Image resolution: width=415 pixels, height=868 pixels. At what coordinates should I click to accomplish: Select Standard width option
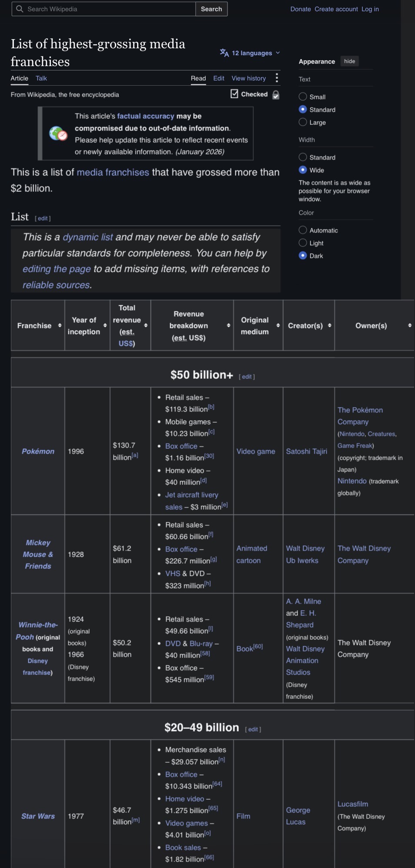pyautogui.click(x=303, y=157)
